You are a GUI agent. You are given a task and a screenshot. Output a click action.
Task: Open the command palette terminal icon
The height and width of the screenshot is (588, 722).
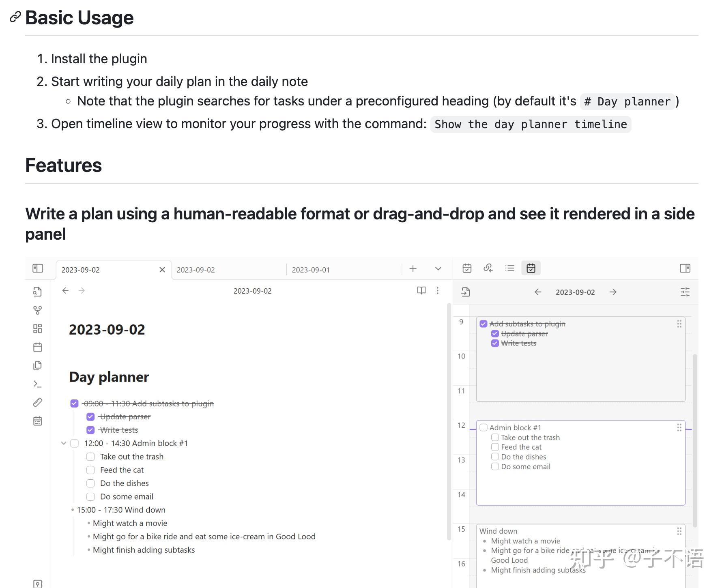pos(38,384)
